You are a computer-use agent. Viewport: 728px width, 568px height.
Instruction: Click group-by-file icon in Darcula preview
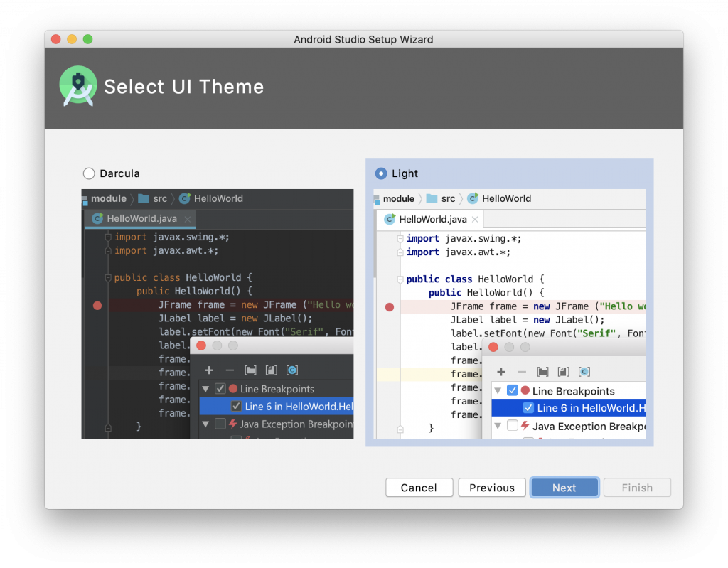click(271, 370)
